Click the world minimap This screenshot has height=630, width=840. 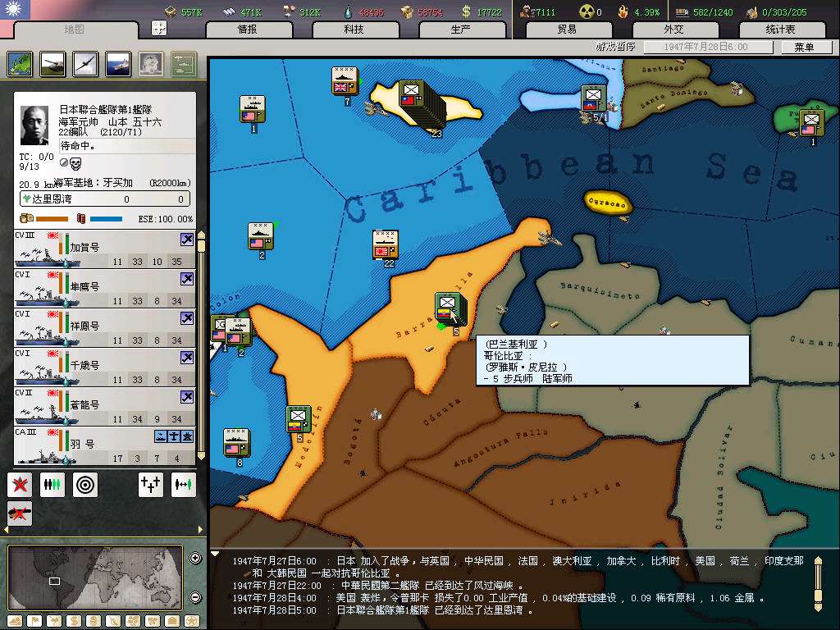click(95, 579)
